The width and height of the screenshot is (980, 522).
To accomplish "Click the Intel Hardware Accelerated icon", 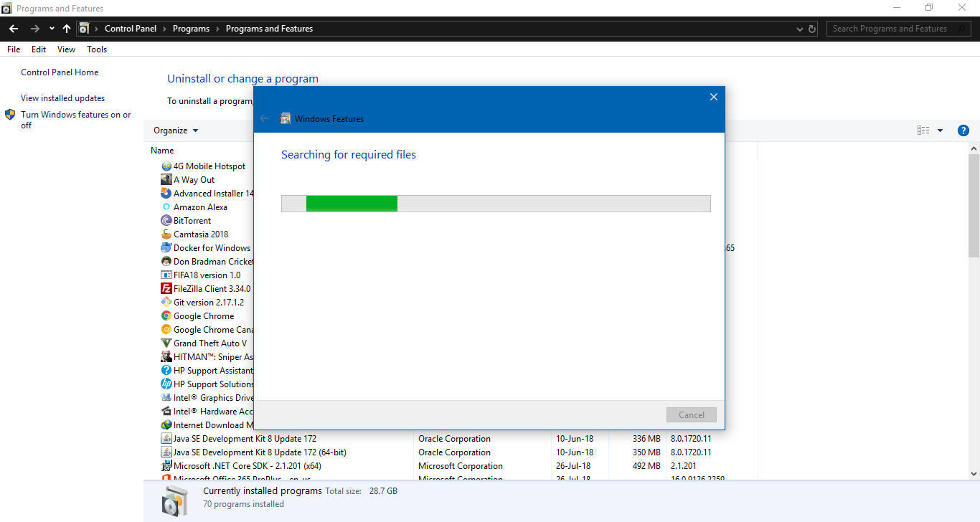I will click(x=166, y=412).
